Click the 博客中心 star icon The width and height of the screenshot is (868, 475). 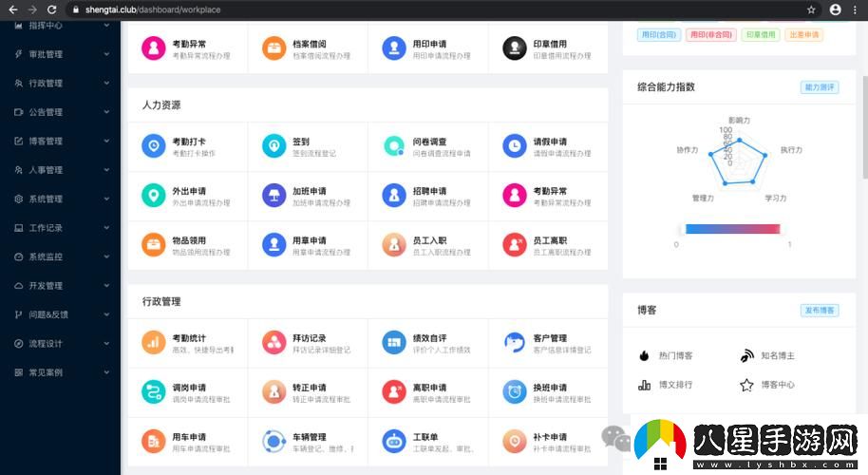(746, 385)
